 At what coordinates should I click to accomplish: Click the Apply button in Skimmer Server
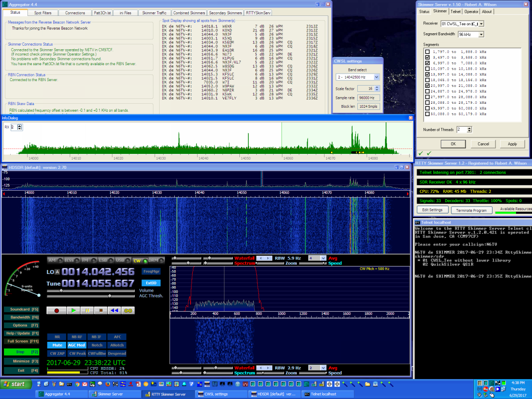point(512,144)
